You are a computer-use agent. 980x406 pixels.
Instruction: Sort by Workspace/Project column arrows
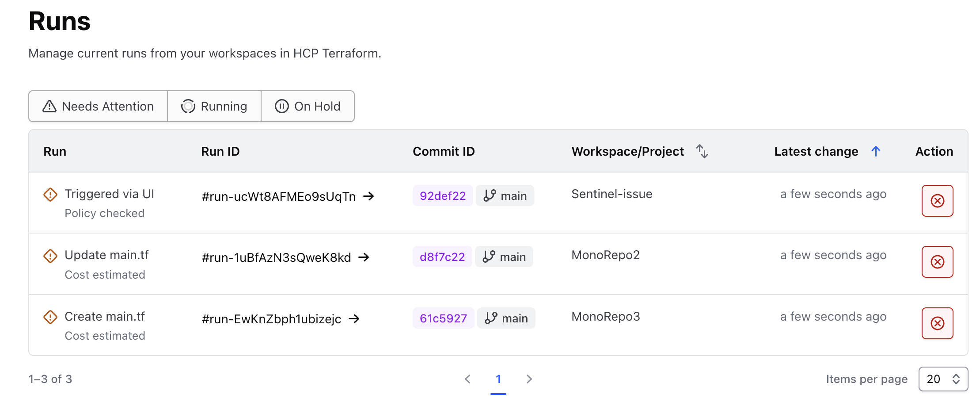[x=702, y=151]
